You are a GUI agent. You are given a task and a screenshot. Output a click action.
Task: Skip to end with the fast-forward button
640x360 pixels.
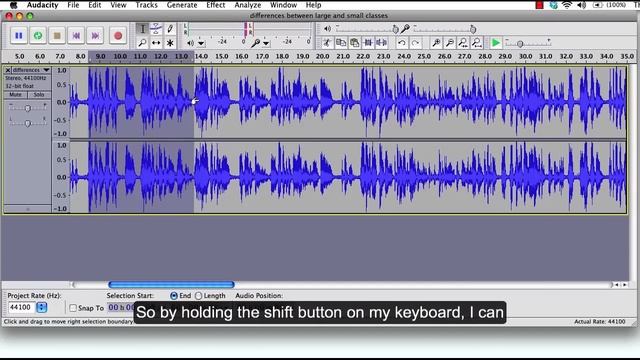pos(95,36)
